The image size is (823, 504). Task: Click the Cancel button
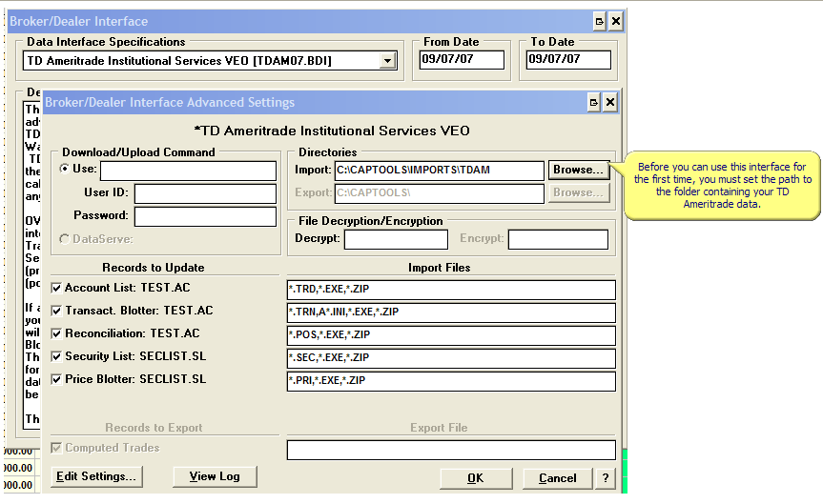(558, 478)
